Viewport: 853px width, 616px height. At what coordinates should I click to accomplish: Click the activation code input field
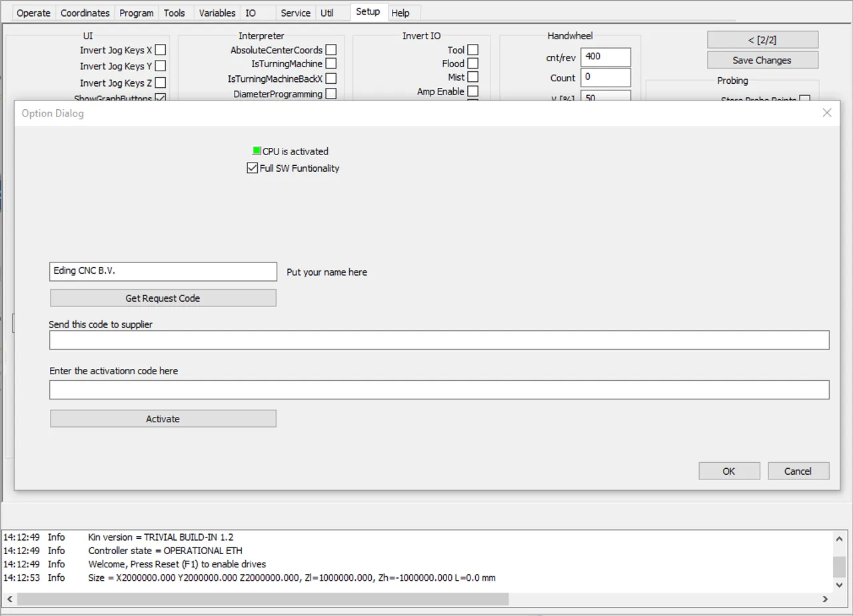click(x=438, y=390)
